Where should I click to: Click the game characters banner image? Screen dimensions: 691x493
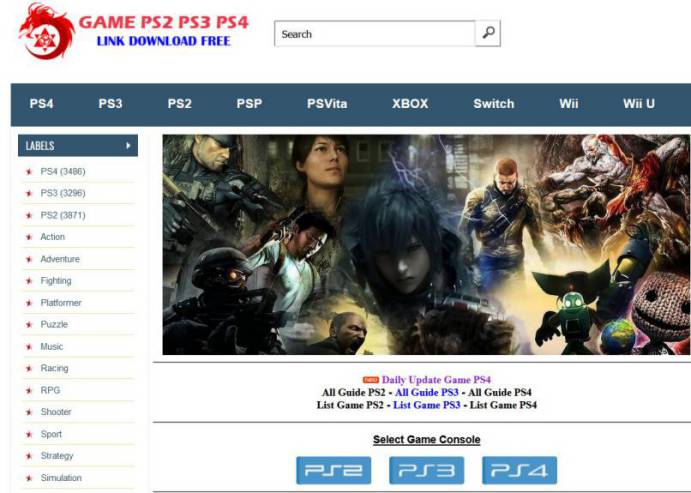click(x=426, y=245)
